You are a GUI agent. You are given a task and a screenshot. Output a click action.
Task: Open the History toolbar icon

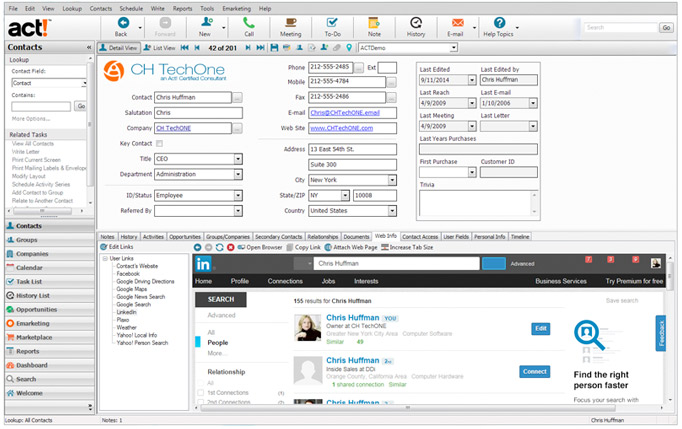416,23
